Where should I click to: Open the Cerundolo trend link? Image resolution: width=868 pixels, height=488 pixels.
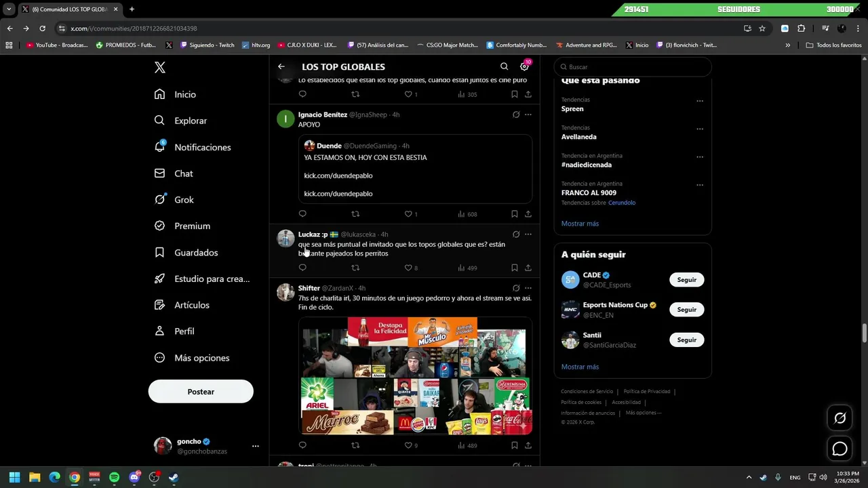[622, 203]
